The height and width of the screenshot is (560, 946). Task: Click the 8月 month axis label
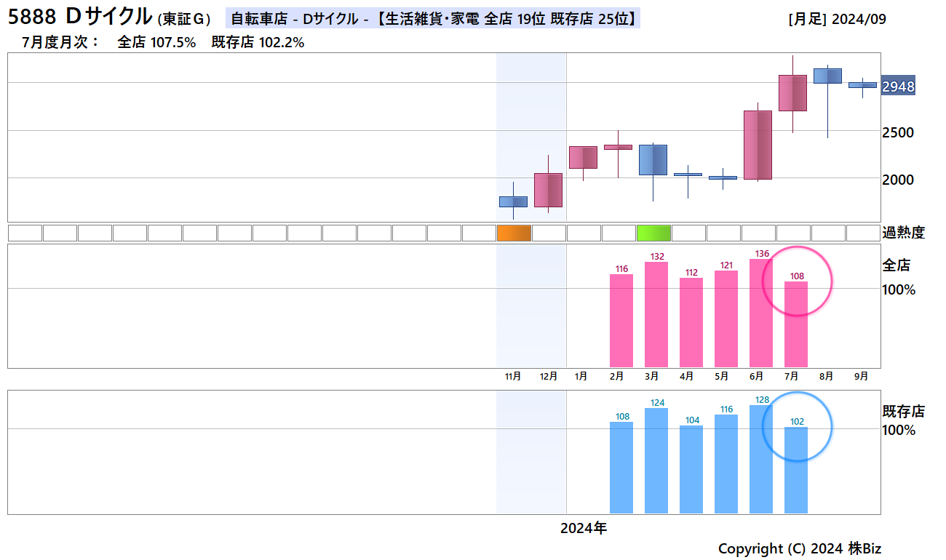click(826, 376)
